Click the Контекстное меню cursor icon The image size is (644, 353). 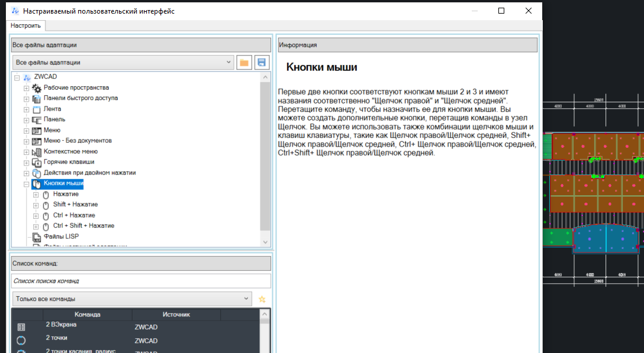pyautogui.click(x=36, y=152)
